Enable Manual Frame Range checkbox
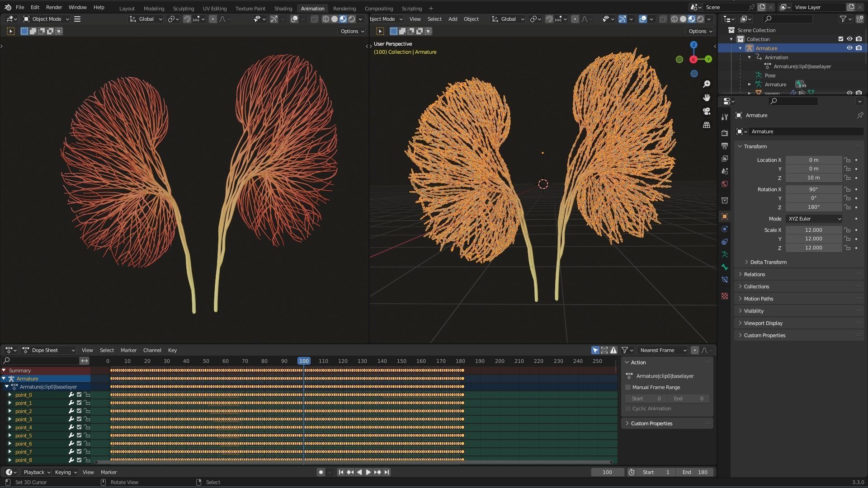Image resolution: width=868 pixels, height=488 pixels. (x=628, y=387)
